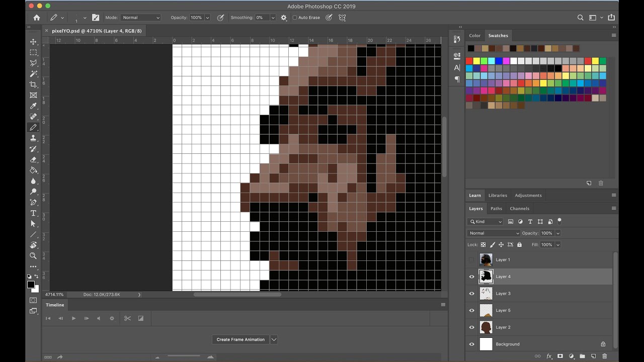
Task: Open layer Fill dropdown arrow
Action: pos(557,245)
